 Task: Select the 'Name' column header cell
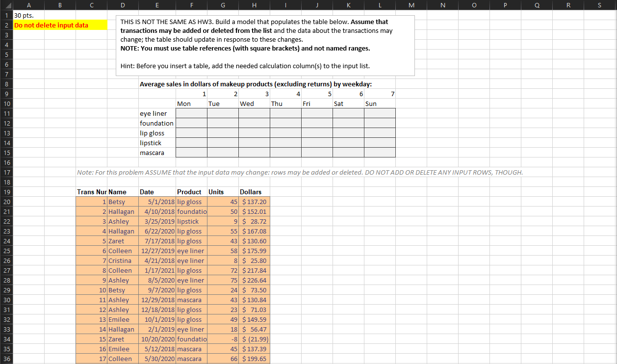click(123, 192)
